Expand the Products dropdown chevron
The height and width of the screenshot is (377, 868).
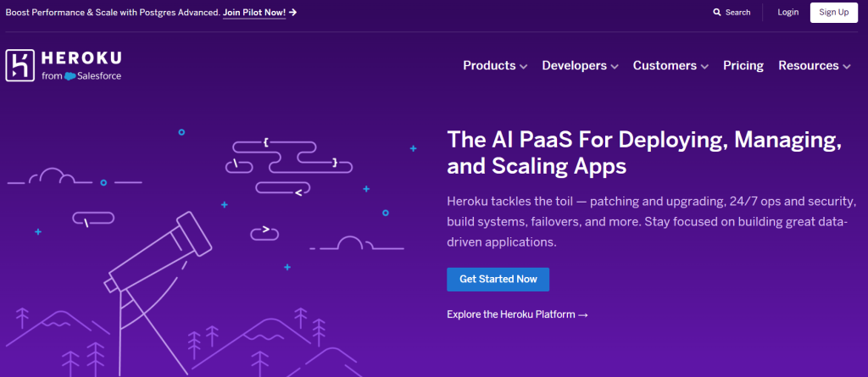tap(523, 66)
